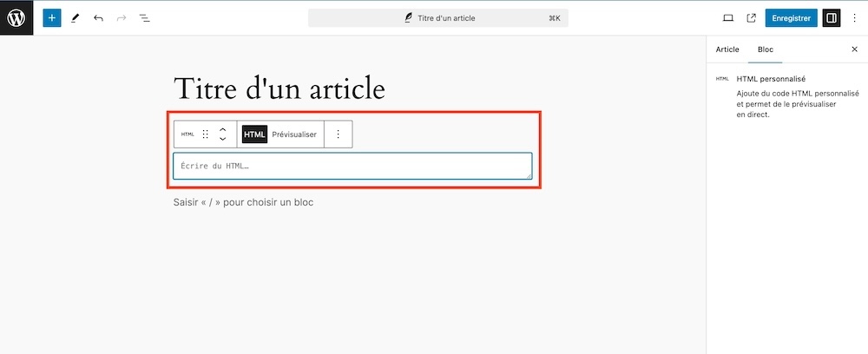The width and height of the screenshot is (868, 354).
Task: Undo the last change
Action: coord(99,18)
